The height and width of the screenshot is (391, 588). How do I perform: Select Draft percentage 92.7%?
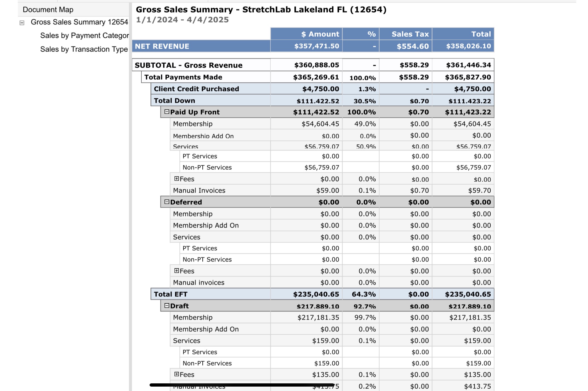365,306
